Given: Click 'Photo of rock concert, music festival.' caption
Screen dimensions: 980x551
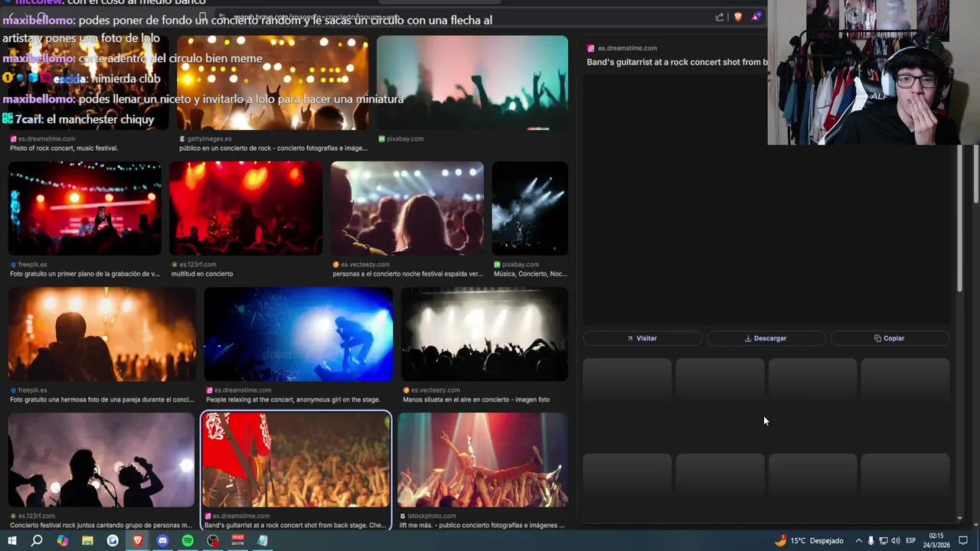Looking at the screenshot, I should [x=64, y=148].
